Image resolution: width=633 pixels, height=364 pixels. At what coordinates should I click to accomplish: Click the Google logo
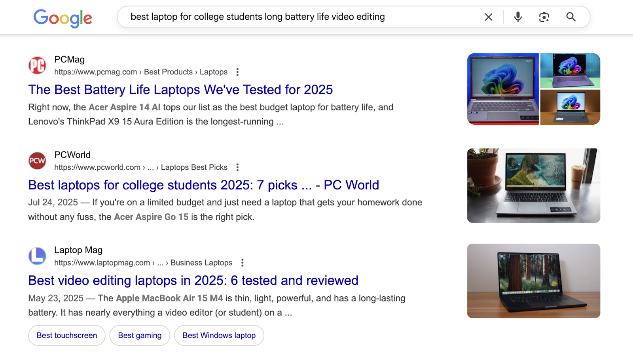pyautogui.click(x=63, y=17)
